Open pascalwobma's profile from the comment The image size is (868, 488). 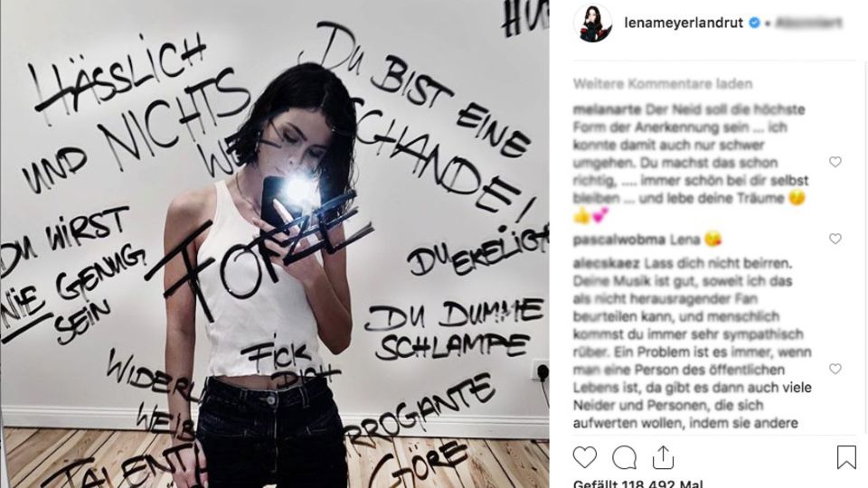pos(618,240)
